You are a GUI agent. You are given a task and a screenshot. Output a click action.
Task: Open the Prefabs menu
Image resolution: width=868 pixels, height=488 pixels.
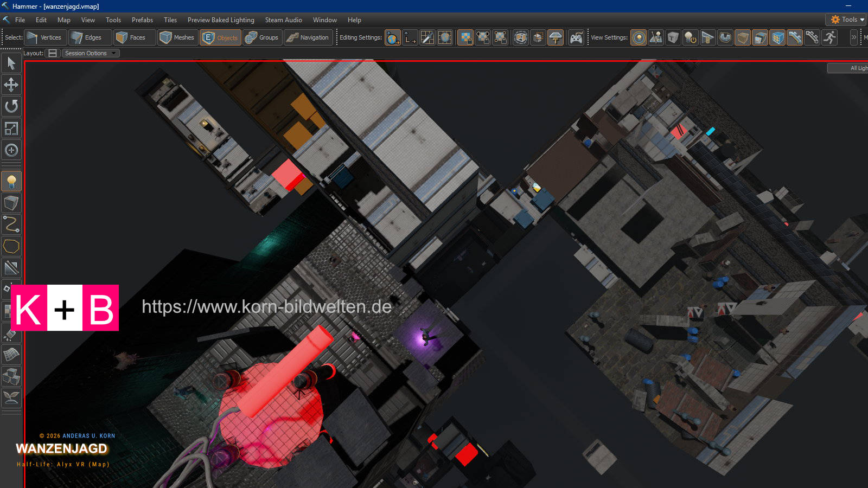(x=142, y=20)
